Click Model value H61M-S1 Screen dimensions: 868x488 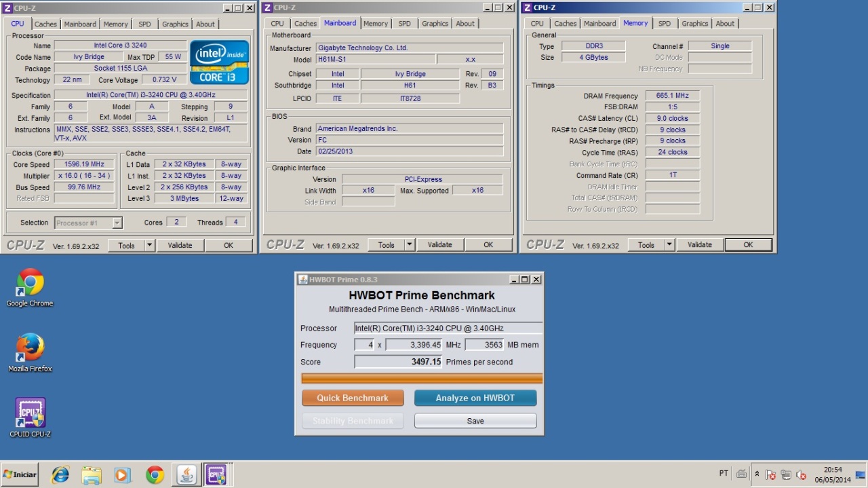coord(375,60)
